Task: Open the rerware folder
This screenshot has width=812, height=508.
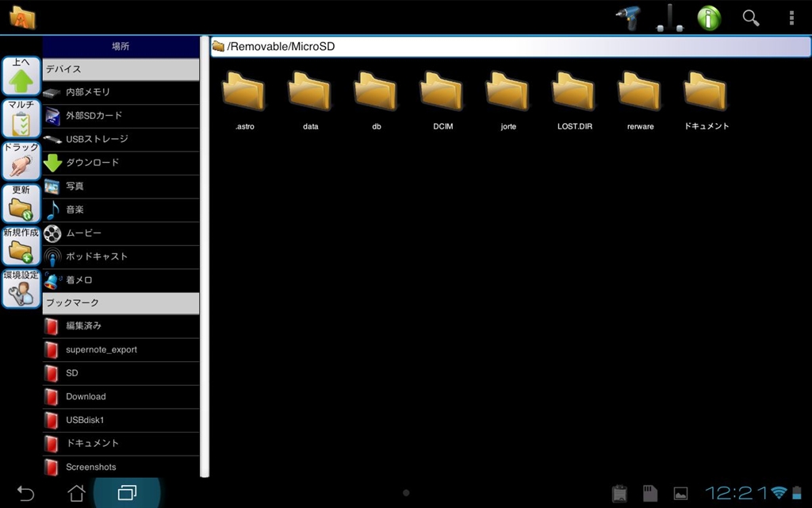Action: 640,101
